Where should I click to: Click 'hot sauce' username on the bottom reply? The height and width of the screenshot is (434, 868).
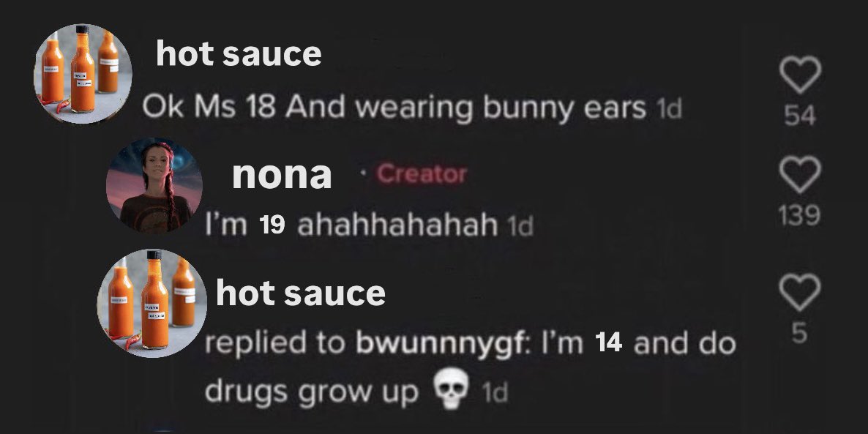coord(301,293)
